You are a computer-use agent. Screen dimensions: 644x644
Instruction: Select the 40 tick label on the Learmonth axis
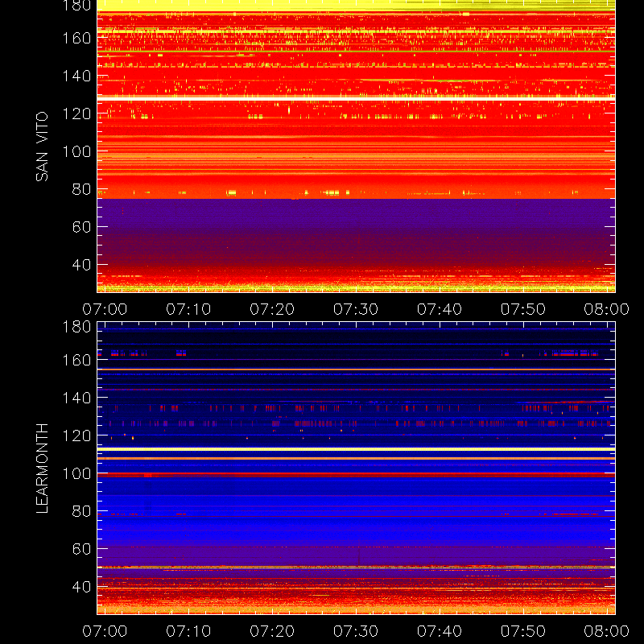(81, 587)
